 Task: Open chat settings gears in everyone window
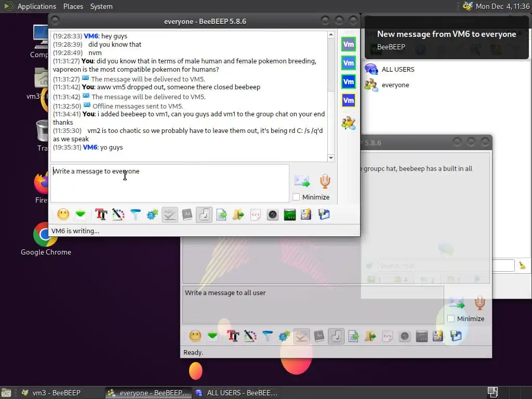click(152, 215)
